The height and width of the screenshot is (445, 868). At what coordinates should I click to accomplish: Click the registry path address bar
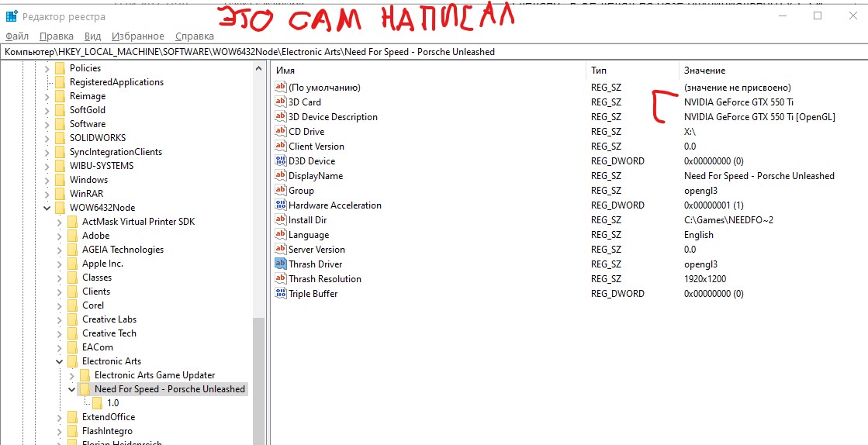(434, 52)
